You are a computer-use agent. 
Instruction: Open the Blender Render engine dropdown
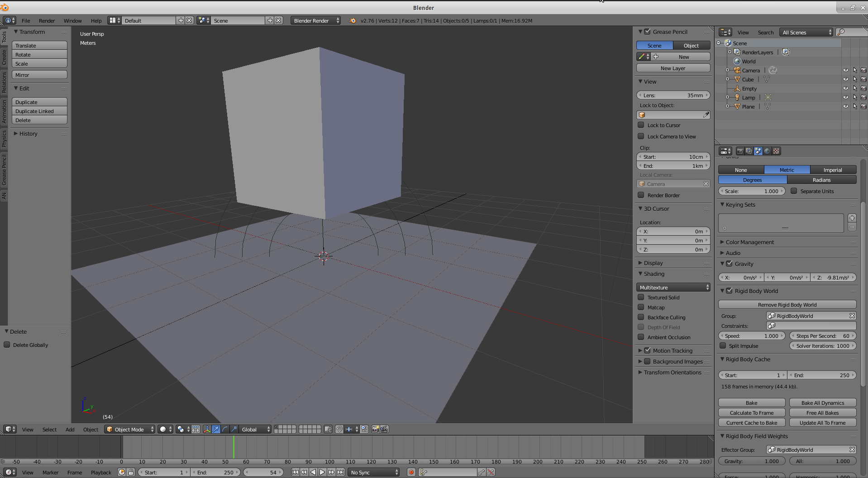click(316, 20)
